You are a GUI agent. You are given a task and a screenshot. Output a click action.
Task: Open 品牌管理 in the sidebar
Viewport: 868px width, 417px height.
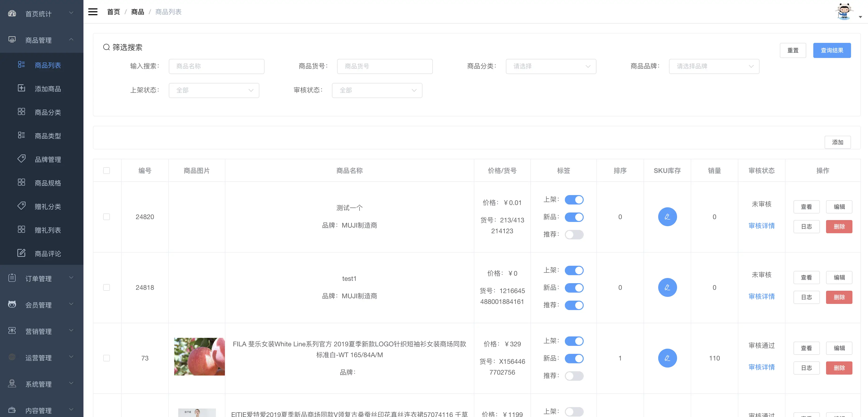tap(42, 159)
